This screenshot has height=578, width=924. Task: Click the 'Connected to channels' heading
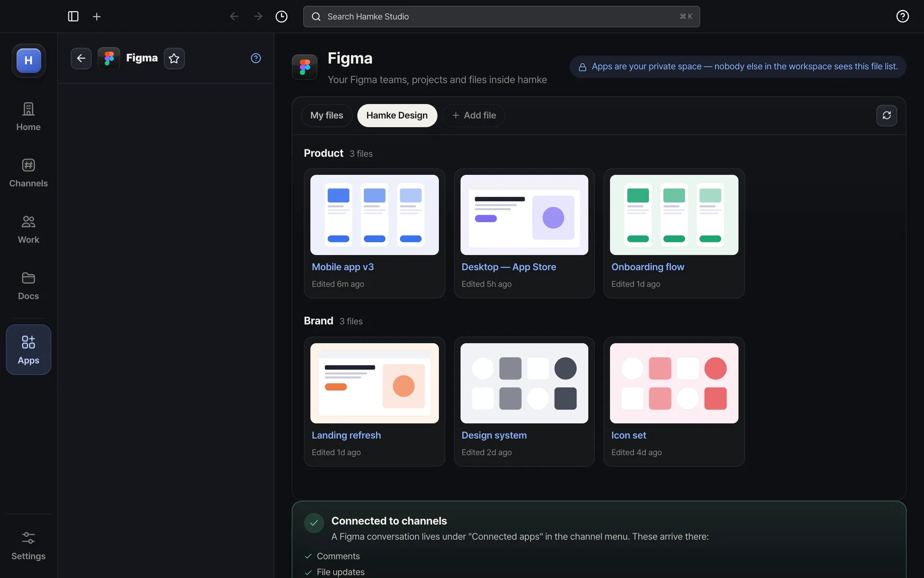coord(389,521)
